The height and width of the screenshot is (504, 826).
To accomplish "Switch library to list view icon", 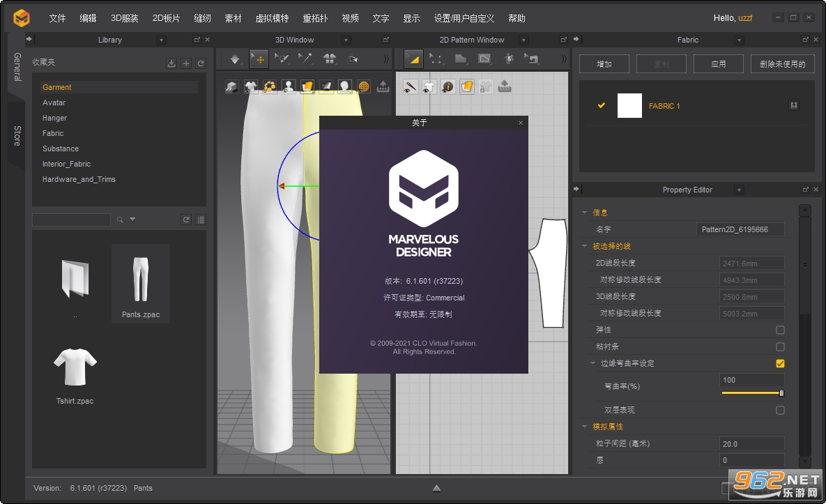I will [x=201, y=220].
